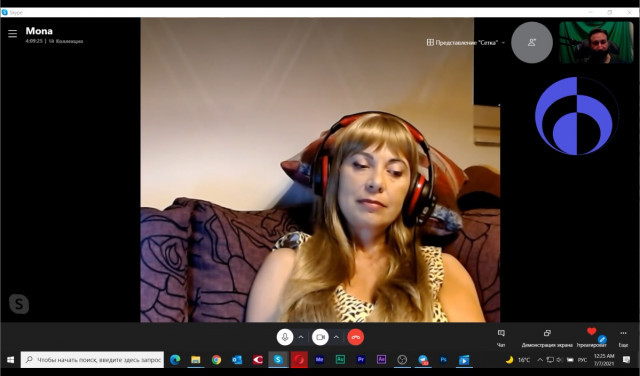Image resolution: width=640 pixels, height=376 pixels.
Task: Open the grid view layout dropdown
Action: 466,42
